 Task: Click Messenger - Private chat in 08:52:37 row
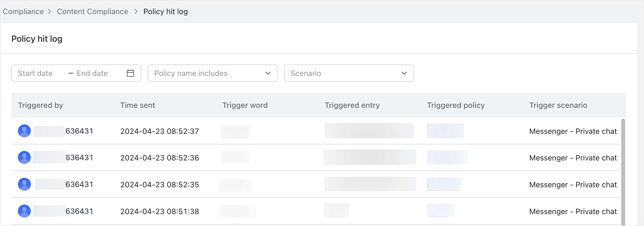pos(573,131)
